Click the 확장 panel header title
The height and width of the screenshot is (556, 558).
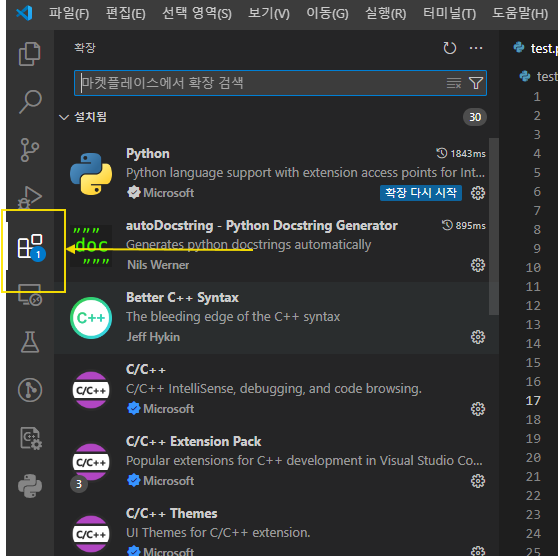pyautogui.click(x=85, y=48)
